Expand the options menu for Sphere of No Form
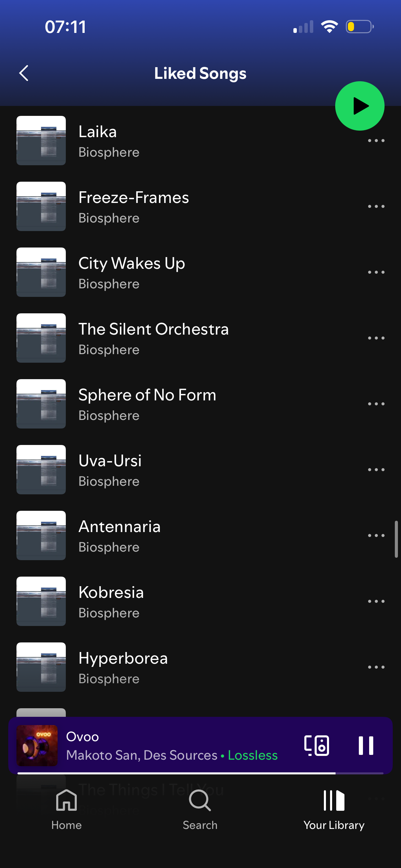The height and width of the screenshot is (868, 401). pyautogui.click(x=376, y=404)
